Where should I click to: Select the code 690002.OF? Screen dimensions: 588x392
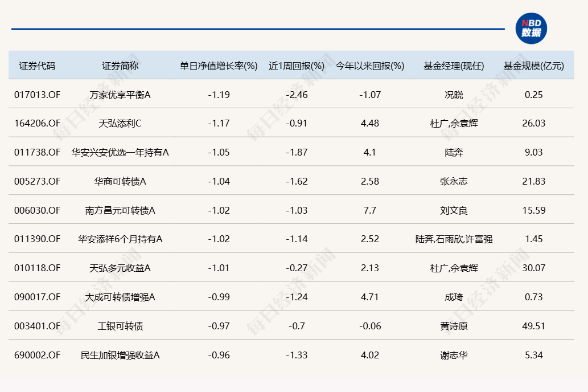coord(37,355)
